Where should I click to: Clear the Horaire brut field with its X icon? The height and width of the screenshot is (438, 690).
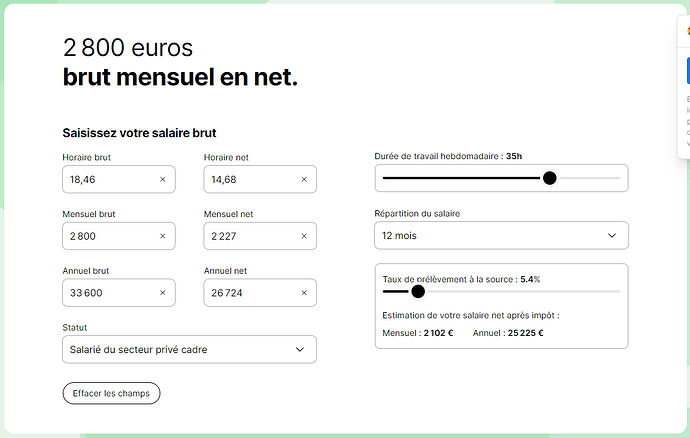[162, 180]
